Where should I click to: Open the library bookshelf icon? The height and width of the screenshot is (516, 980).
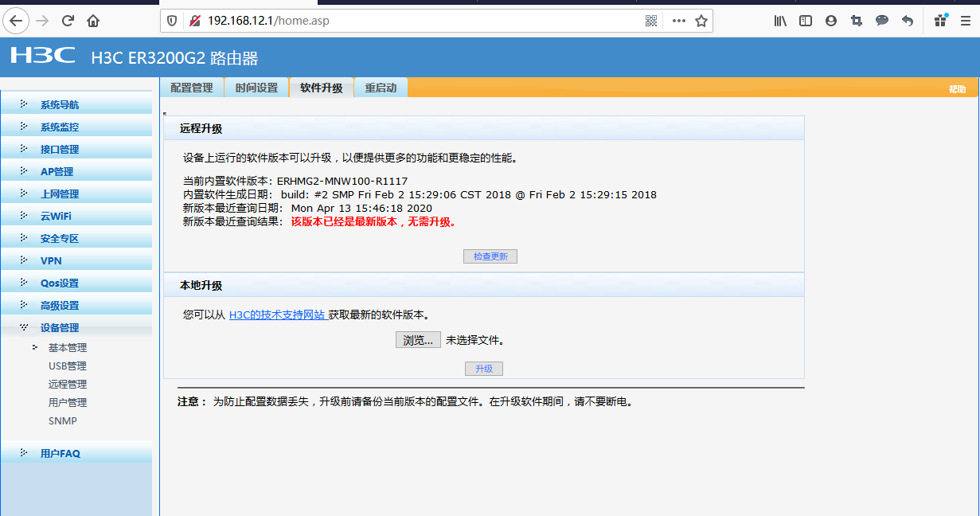(x=780, y=21)
